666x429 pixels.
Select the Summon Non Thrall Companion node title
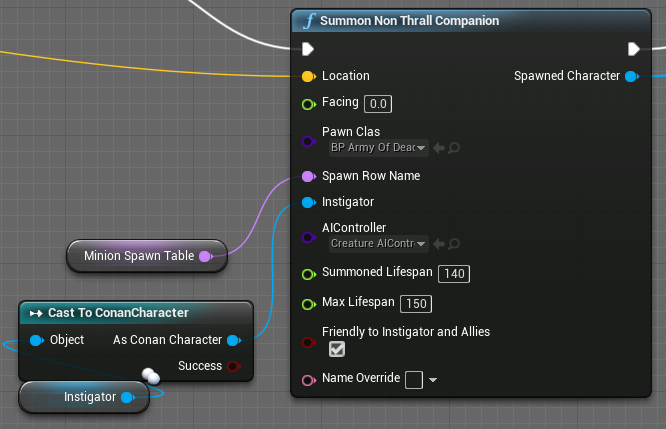coord(410,21)
